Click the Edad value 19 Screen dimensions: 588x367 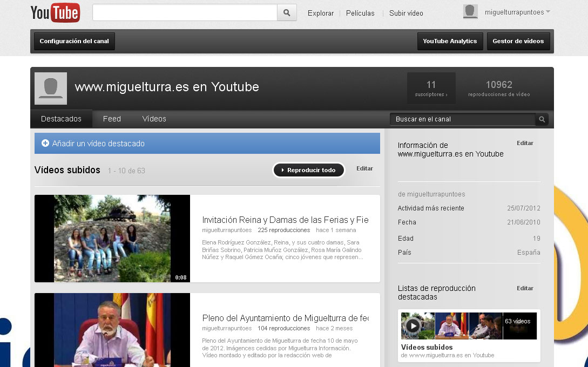(537, 239)
